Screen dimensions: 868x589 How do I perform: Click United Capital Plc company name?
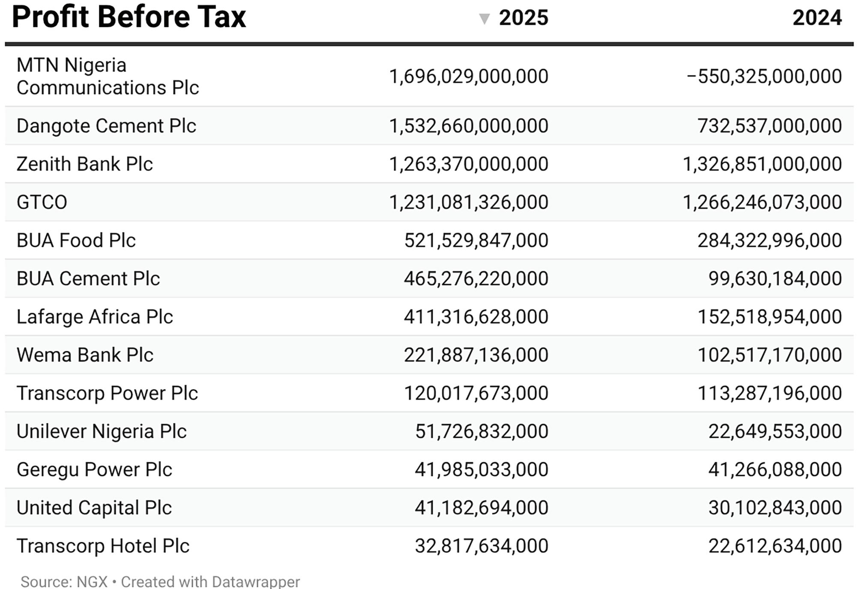[94, 508]
